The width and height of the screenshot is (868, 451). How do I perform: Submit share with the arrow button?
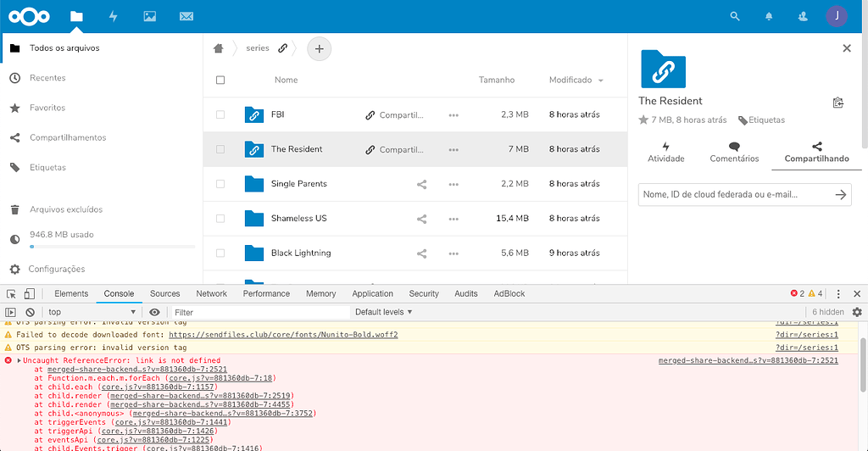pos(841,195)
